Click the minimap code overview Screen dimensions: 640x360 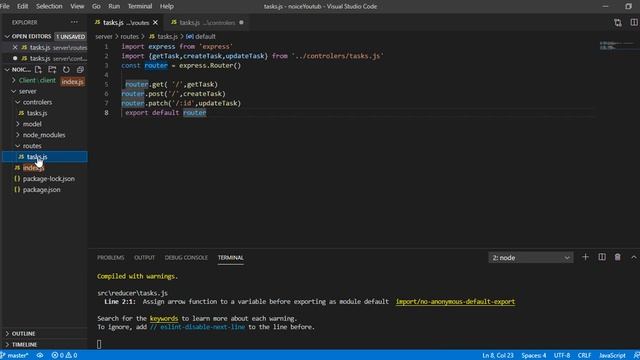click(618, 45)
